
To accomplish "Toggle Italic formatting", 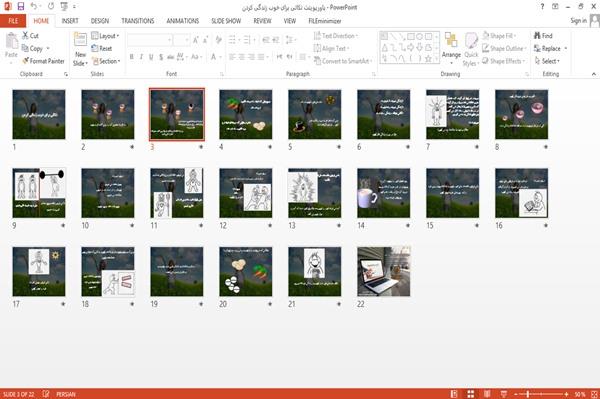I will click(x=141, y=57).
